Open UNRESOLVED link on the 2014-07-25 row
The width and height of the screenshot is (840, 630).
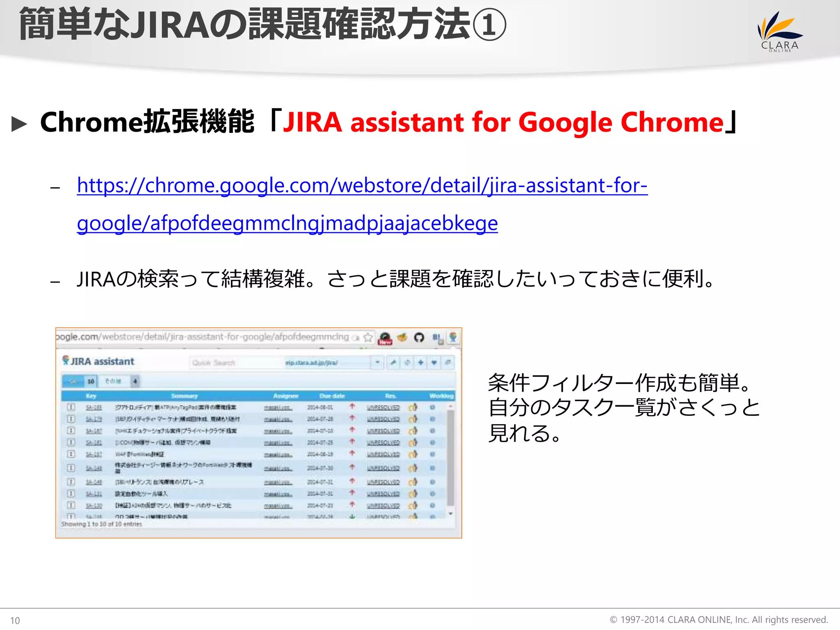click(383, 443)
